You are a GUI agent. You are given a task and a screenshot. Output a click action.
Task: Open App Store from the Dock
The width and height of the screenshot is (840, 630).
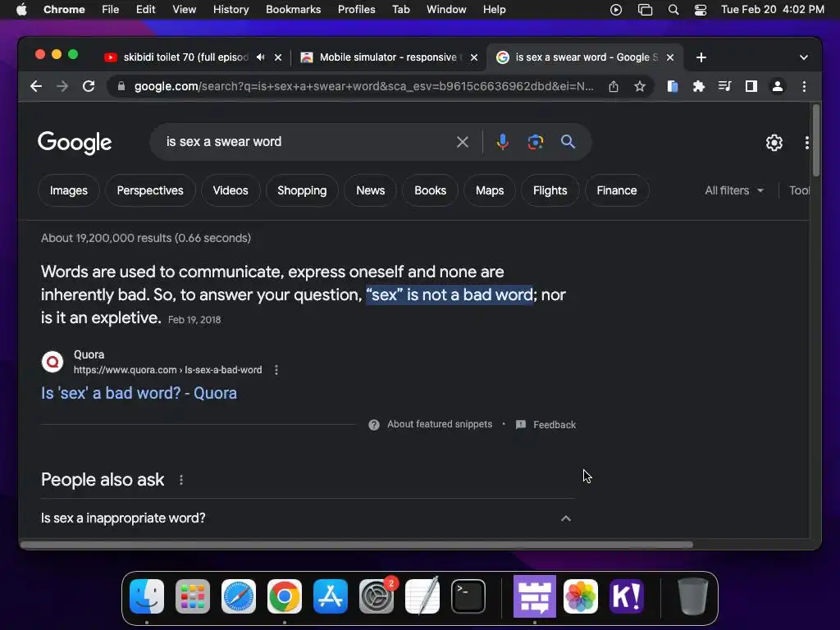click(x=331, y=596)
